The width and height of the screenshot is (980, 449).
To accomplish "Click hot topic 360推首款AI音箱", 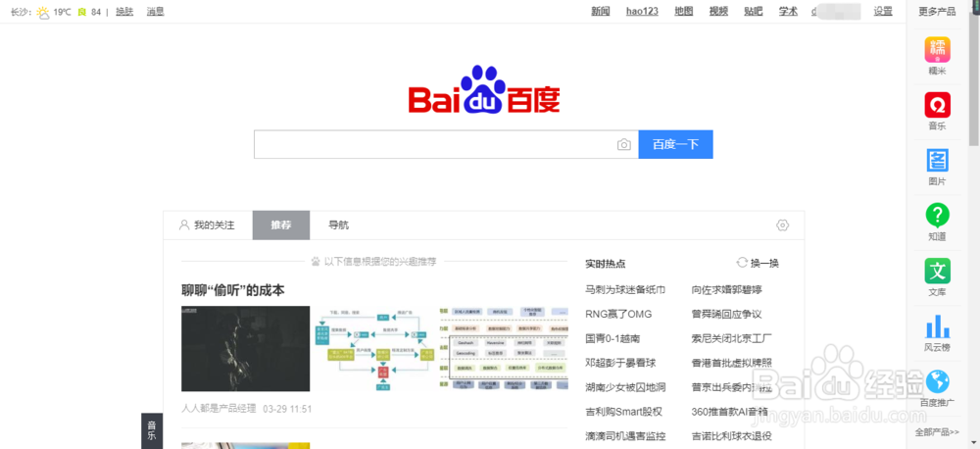I will click(729, 412).
